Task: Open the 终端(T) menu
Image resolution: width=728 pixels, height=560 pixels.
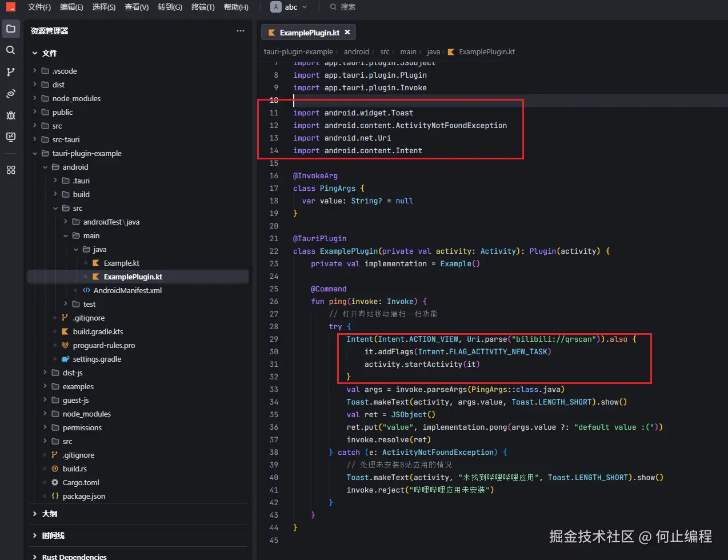Action: (203, 7)
